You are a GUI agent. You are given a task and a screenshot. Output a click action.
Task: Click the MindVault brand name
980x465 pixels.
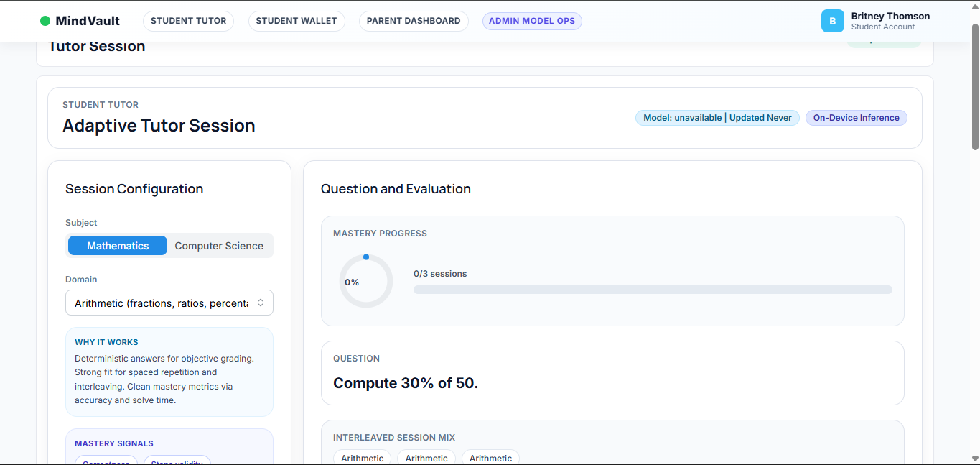coord(88,21)
